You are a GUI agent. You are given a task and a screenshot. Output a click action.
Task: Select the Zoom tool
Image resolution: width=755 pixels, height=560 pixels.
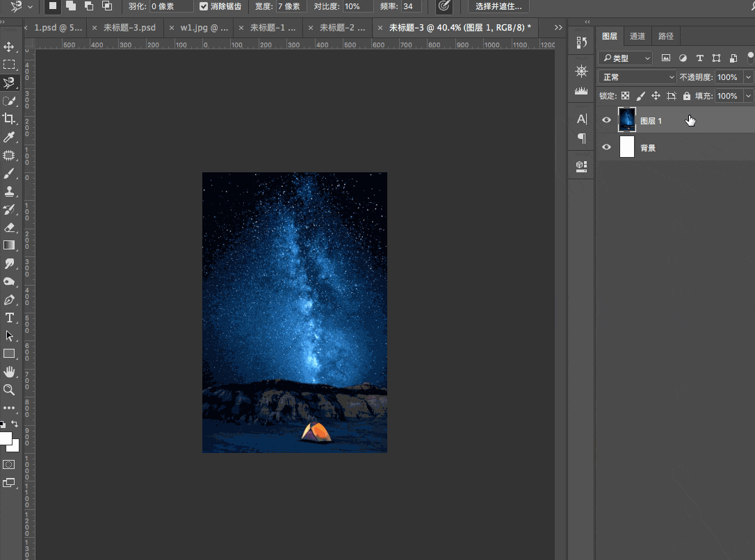[x=8, y=390]
